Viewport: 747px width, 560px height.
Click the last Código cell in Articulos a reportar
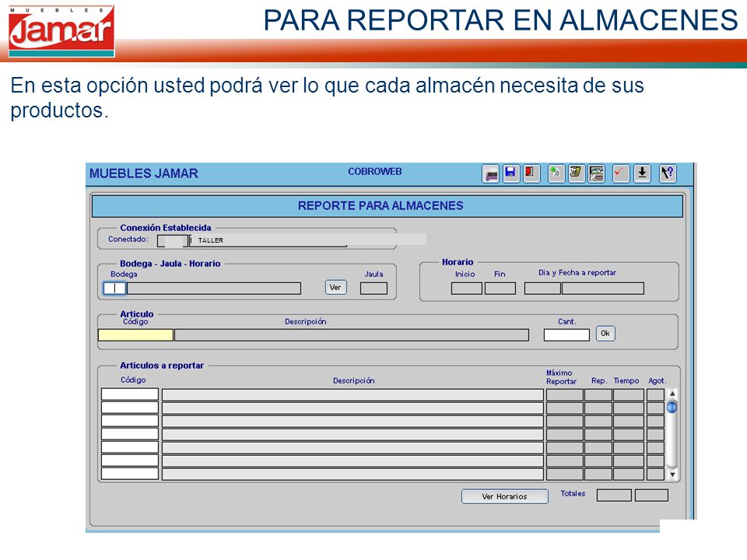click(130, 474)
